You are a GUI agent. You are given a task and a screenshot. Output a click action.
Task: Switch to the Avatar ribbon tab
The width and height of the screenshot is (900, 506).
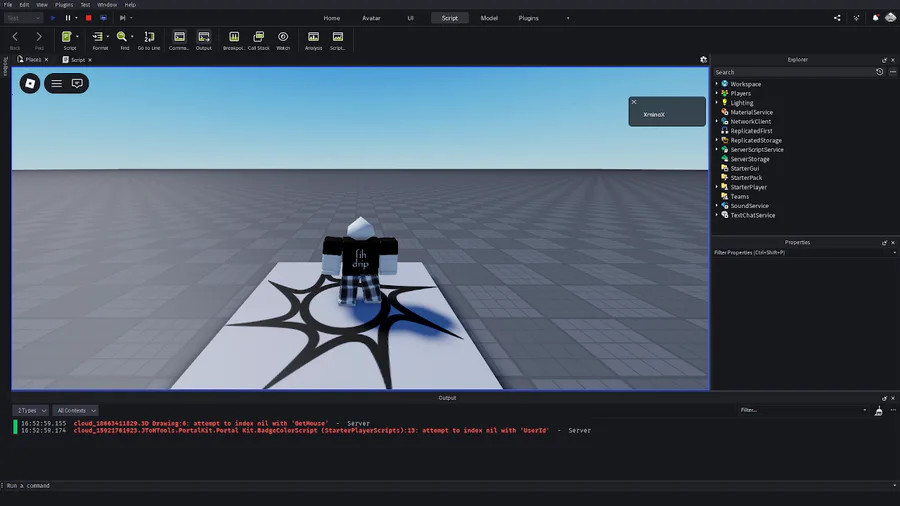[x=371, y=18]
